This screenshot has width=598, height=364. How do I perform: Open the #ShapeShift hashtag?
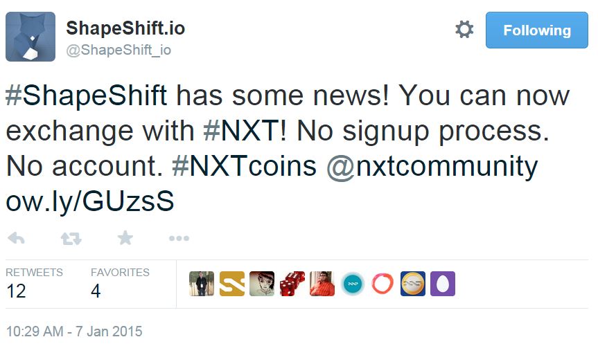click(x=86, y=95)
